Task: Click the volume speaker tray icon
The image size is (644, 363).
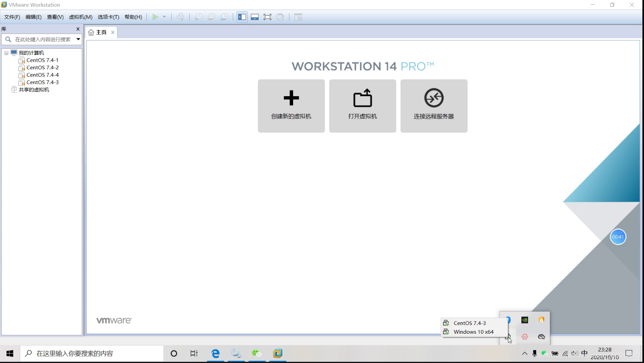Action: (574, 353)
